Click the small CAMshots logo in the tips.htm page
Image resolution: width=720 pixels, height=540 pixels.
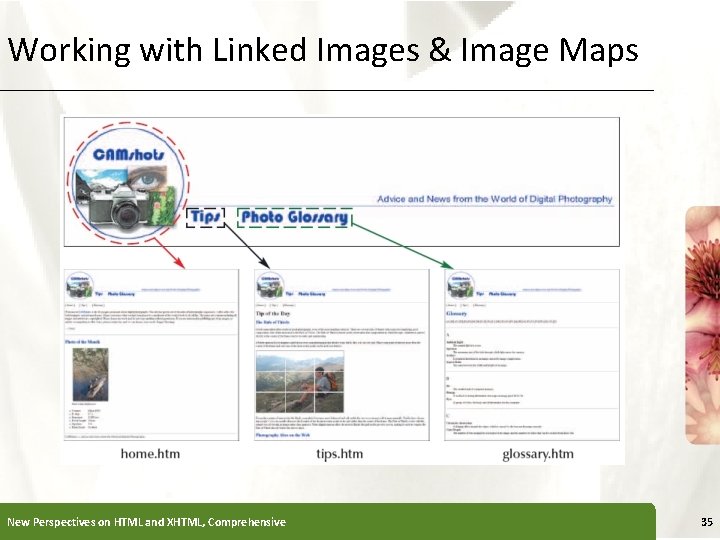tap(270, 286)
